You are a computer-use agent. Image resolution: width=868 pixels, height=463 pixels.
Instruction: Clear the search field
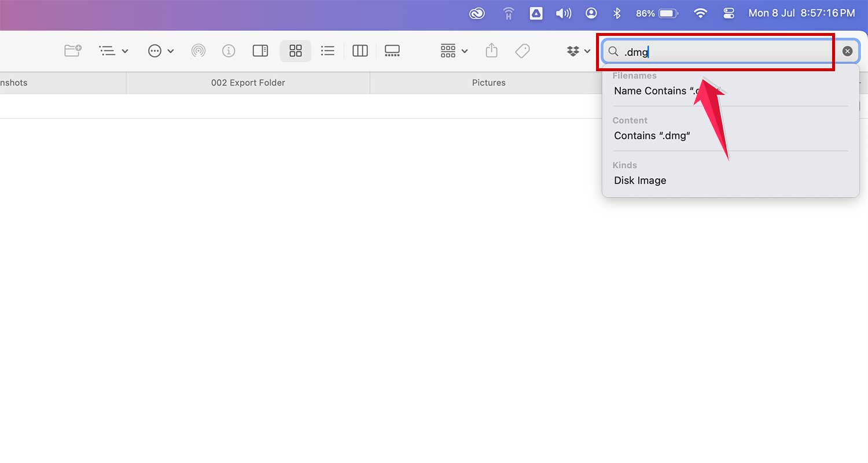[x=847, y=51]
